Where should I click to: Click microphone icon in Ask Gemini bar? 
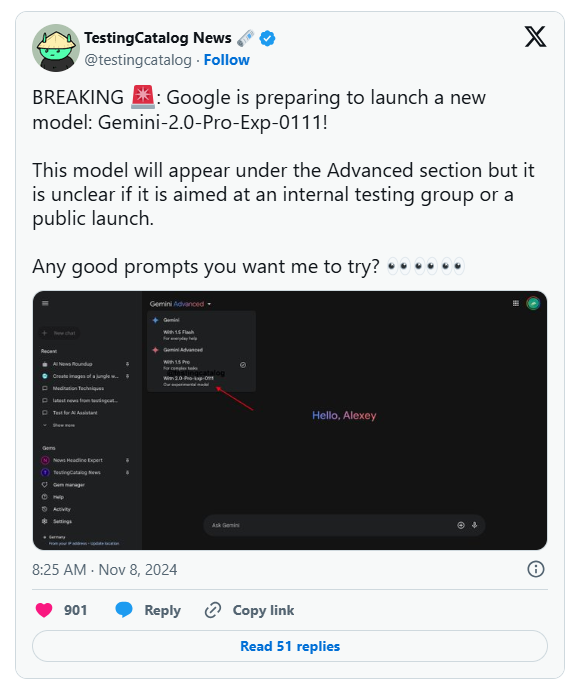click(x=475, y=525)
